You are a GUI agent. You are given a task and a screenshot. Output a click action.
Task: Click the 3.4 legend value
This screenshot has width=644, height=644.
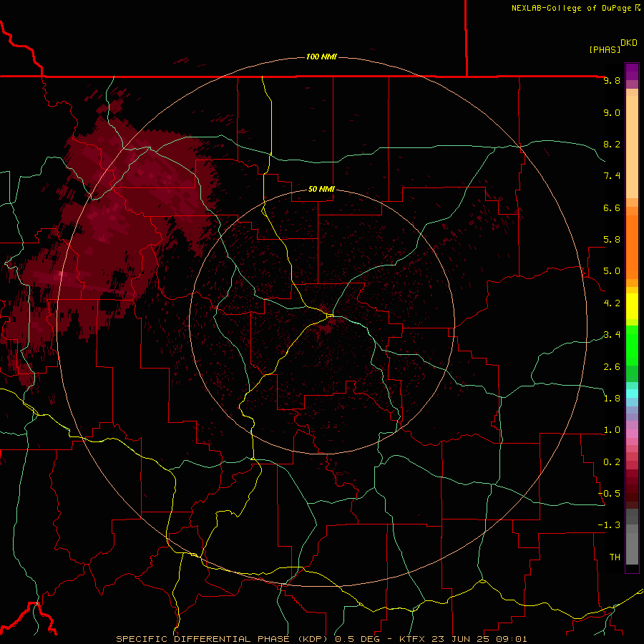[x=612, y=335]
